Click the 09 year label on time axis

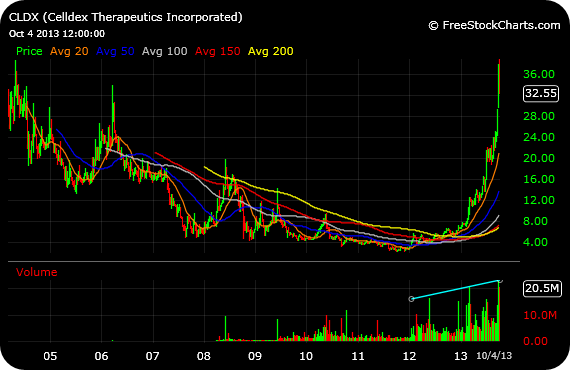pyautogui.click(x=255, y=356)
